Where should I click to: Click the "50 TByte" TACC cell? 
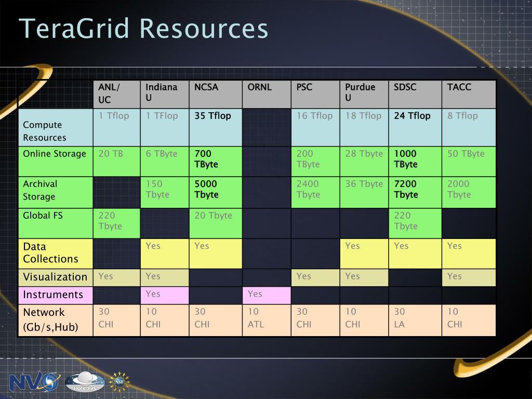pyautogui.click(x=469, y=162)
